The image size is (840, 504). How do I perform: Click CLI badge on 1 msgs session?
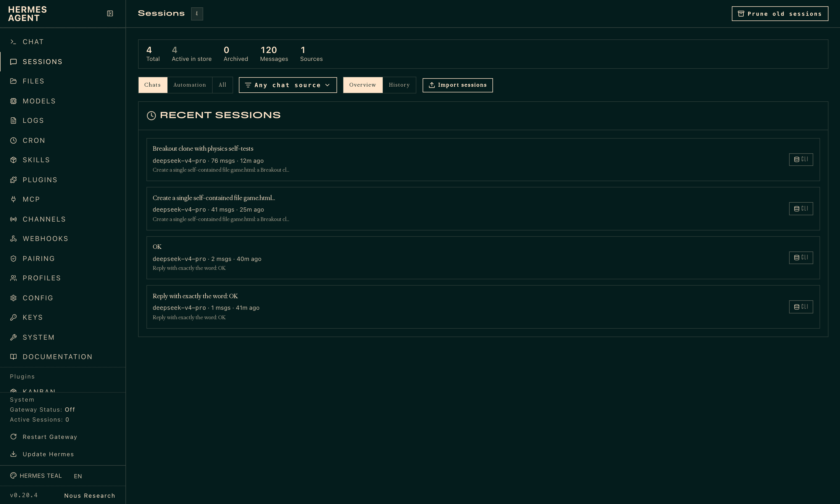click(x=801, y=307)
